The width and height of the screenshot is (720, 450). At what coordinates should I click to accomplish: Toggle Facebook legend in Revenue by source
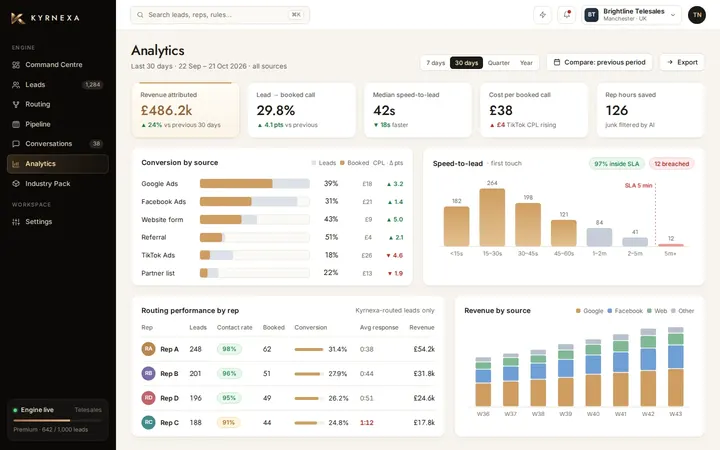[x=625, y=311]
